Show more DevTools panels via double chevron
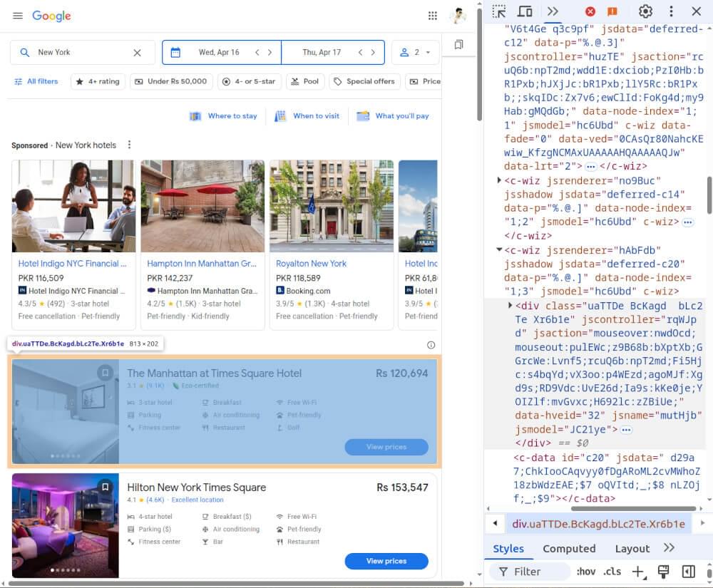This screenshot has width=713, height=588. [551, 11]
